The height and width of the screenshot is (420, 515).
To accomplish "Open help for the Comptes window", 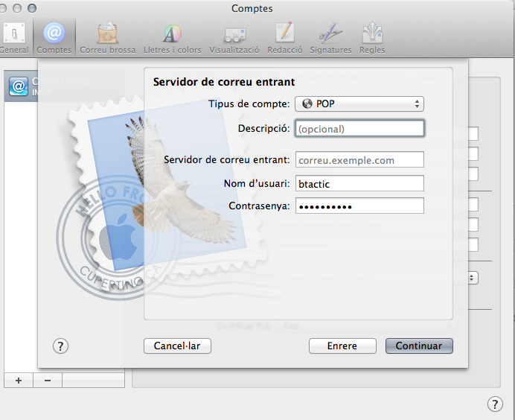I will click(495, 404).
